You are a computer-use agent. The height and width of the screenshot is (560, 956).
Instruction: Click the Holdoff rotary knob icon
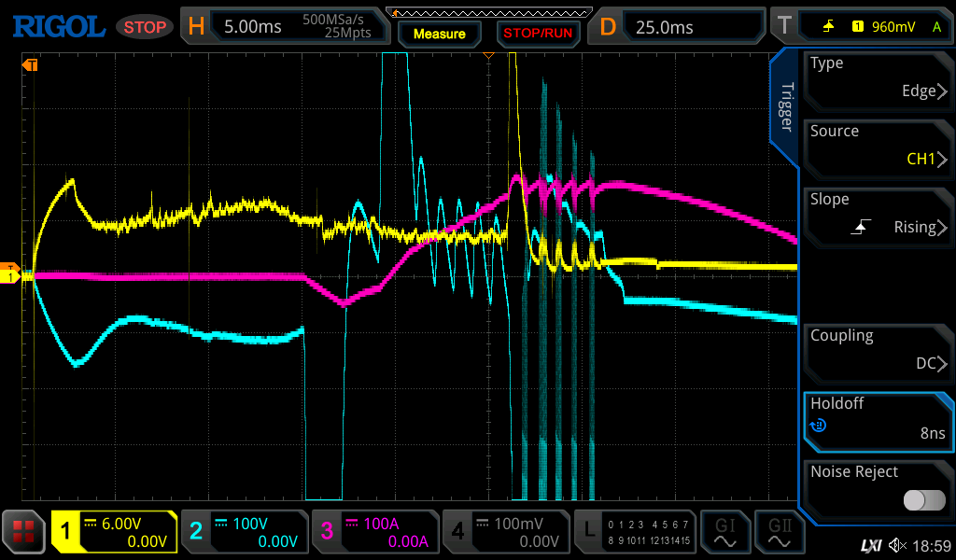(x=819, y=427)
